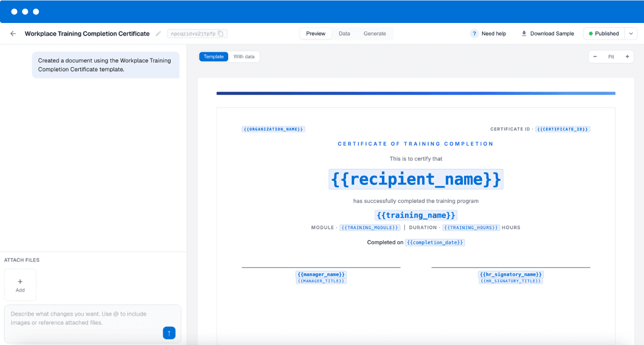Click the Download Sample arrow icon
Viewport: 644px width, 345px height.
524,34
